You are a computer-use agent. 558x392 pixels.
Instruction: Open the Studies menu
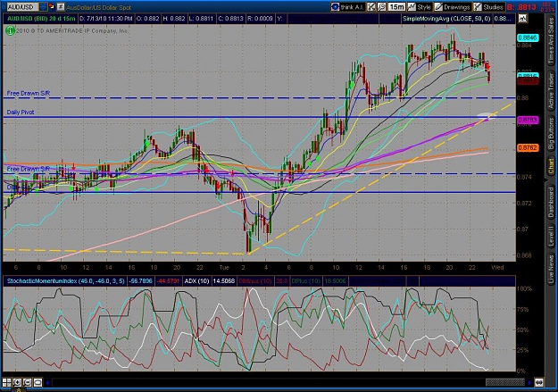click(488, 7)
